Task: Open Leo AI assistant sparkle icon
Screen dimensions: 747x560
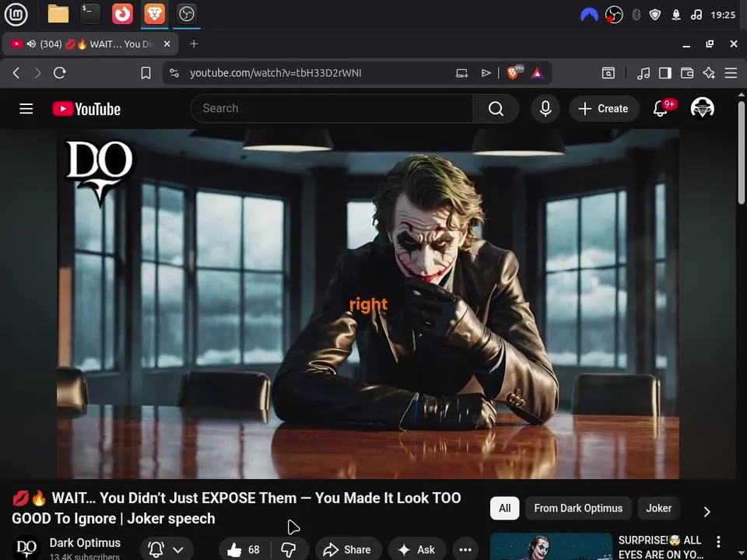Action: click(x=709, y=73)
